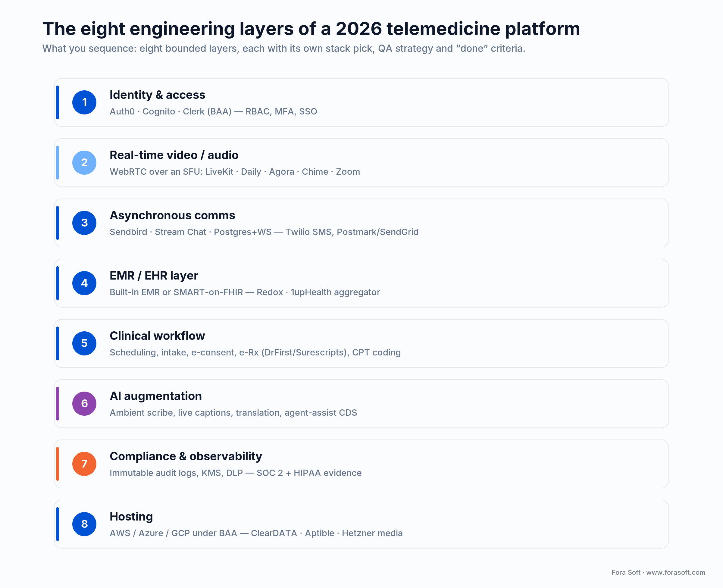The image size is (723, 588).
Task: Select the Asynchronous comms heading
Action: click(172, 215)
